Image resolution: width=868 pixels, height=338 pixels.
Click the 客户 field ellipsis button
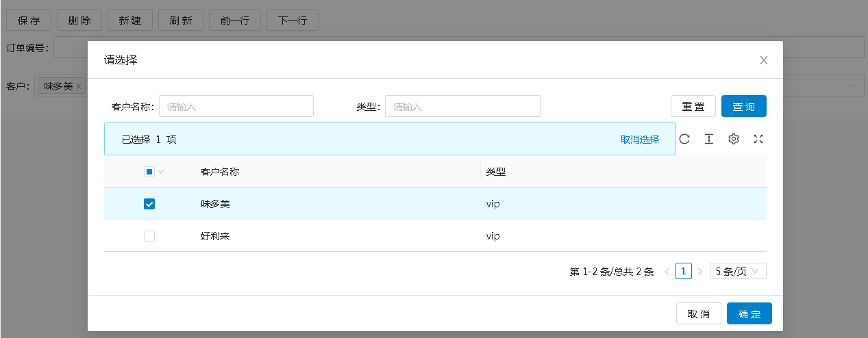point(853,86)
